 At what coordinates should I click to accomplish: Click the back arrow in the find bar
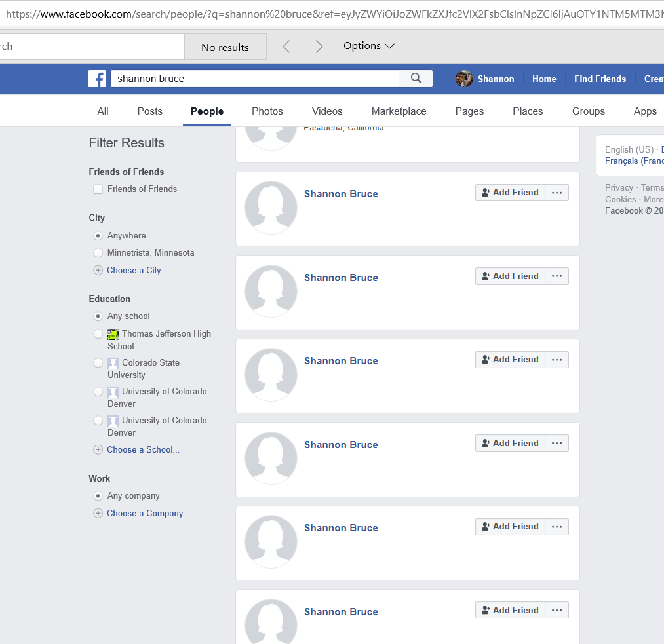point(287,46)
